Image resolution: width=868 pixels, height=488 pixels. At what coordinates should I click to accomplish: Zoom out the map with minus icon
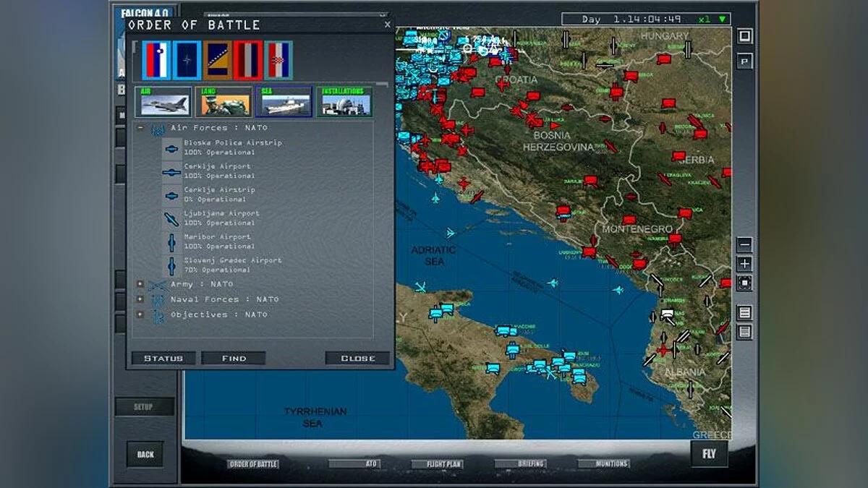coord(745,245)
